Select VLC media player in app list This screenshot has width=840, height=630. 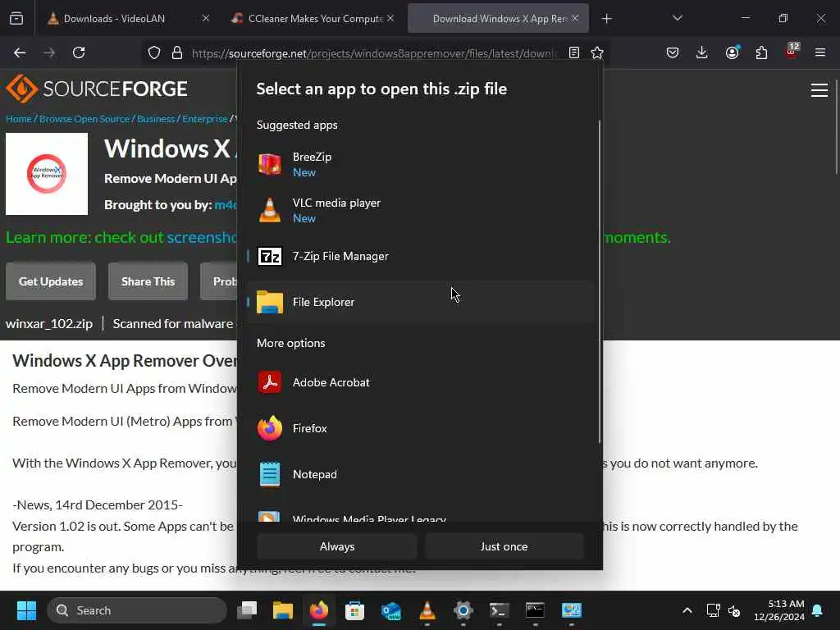[x=420, y=211]
